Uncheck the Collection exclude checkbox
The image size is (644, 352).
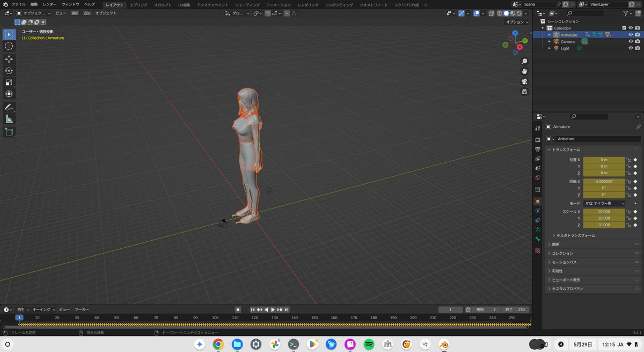(x=624, y=28)
